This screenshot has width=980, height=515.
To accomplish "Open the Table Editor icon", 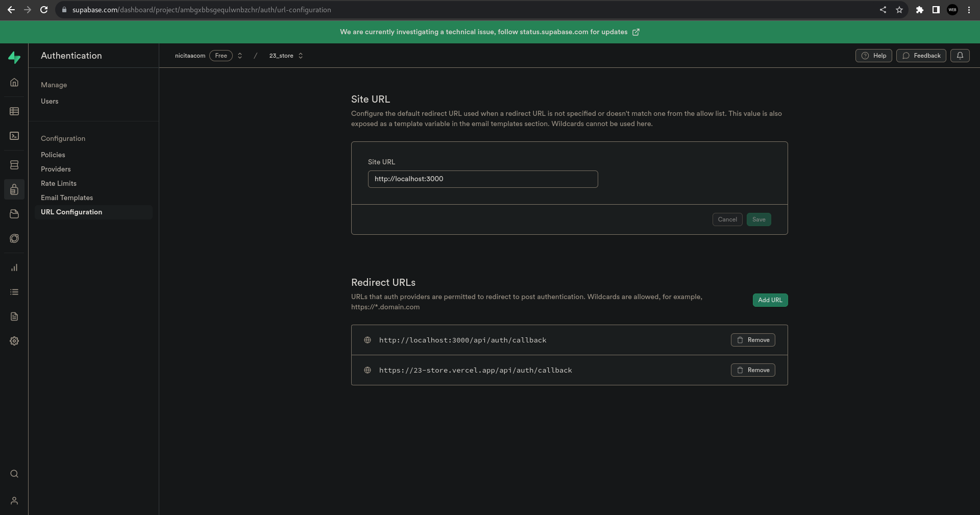I will 14,111.
